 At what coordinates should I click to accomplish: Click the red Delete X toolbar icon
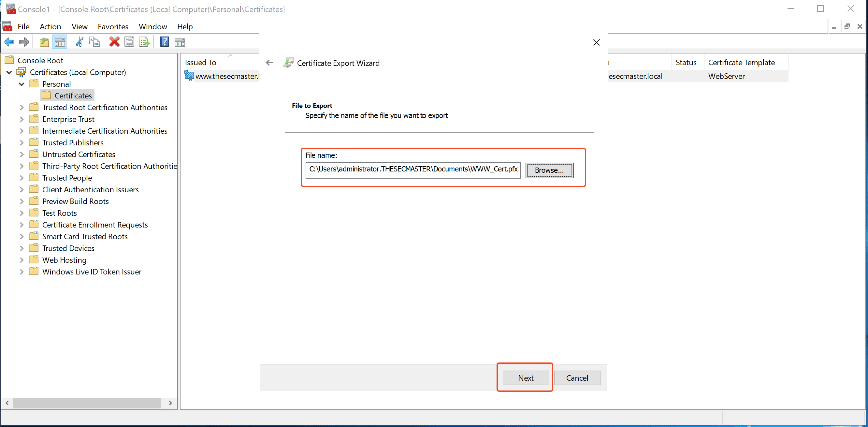(115, 42)
